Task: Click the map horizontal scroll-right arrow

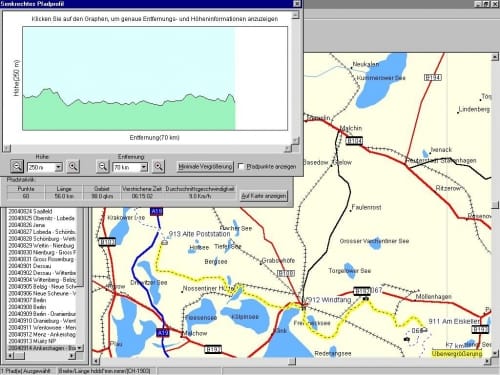Action: click(487, 361)
